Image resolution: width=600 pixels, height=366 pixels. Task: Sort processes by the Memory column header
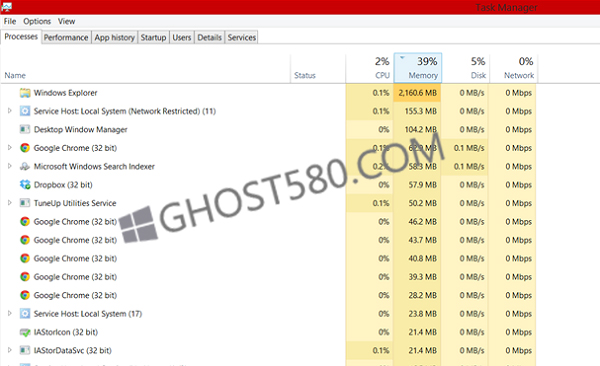(418, 68)
